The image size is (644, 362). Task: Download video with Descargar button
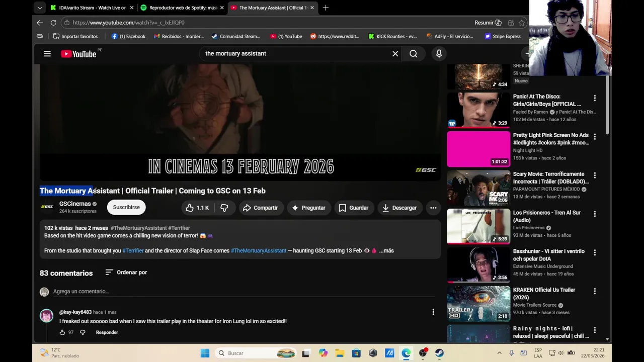[399, 208]
